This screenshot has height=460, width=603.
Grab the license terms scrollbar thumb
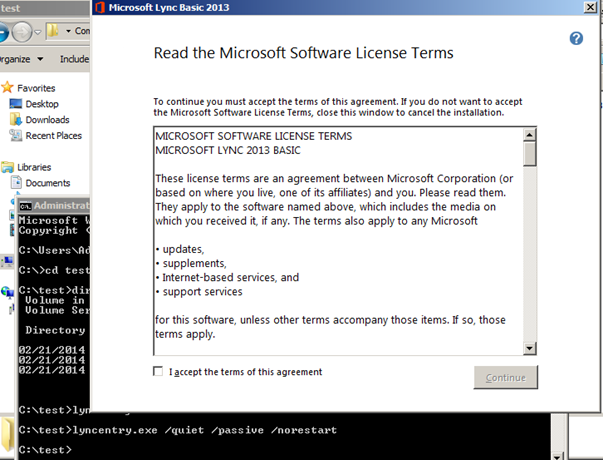pyautogui.click(x=530, y=154)
